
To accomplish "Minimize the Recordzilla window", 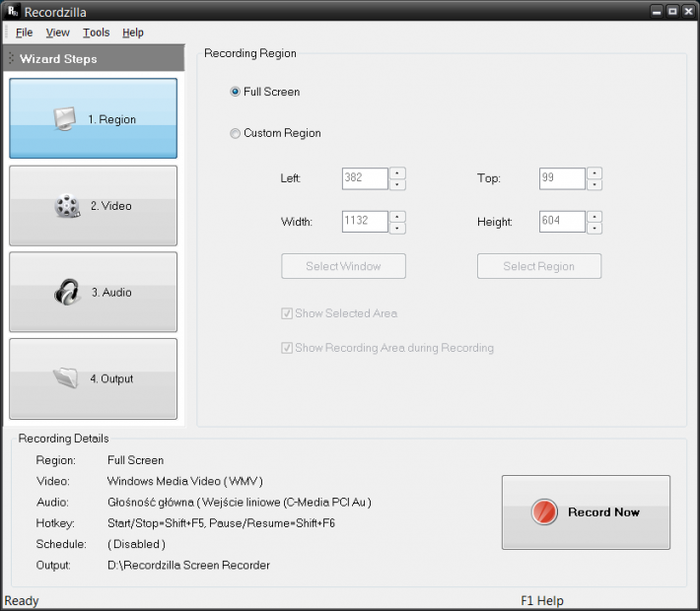I will [657, 12].
